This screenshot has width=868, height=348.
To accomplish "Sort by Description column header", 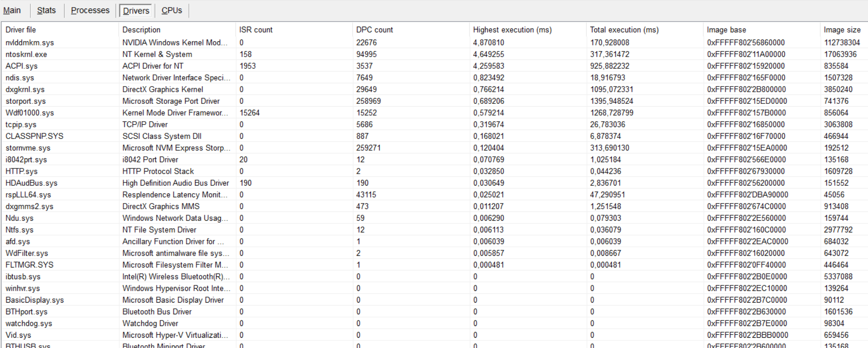I will click(141, 30).
